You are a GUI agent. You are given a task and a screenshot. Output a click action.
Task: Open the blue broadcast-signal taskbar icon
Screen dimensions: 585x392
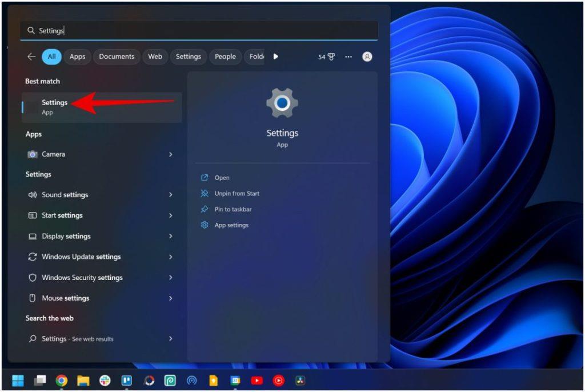(x=192, y=381)
